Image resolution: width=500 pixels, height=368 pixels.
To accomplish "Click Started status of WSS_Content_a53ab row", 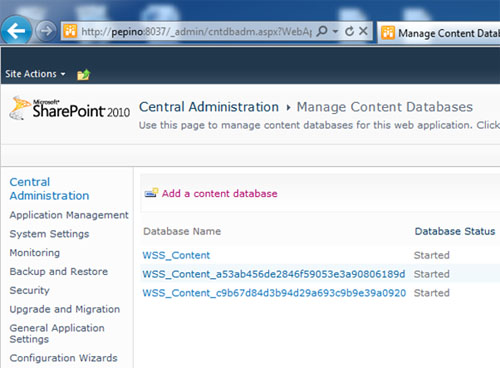I will (432, 274).
